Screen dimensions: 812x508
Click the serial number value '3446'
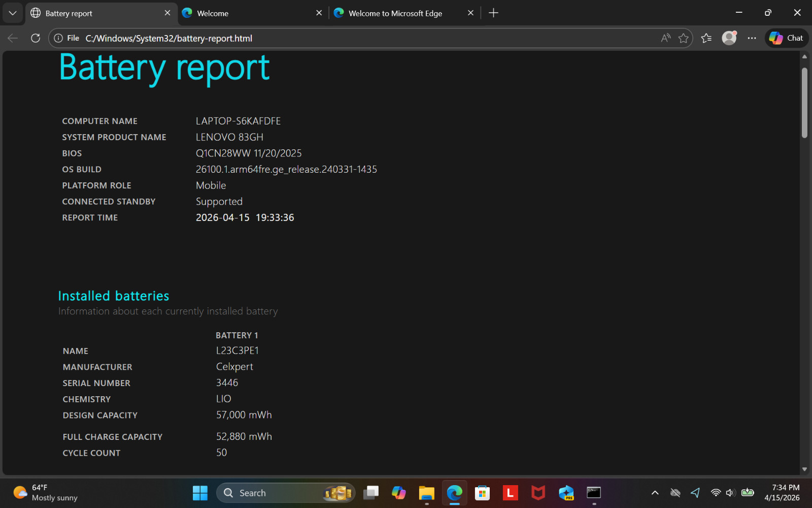click(227, 383)
